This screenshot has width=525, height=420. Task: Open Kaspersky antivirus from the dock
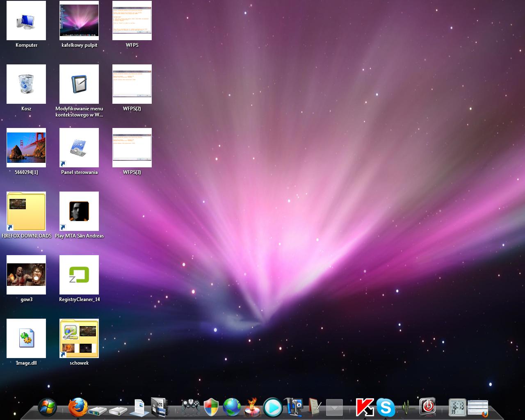365,407
